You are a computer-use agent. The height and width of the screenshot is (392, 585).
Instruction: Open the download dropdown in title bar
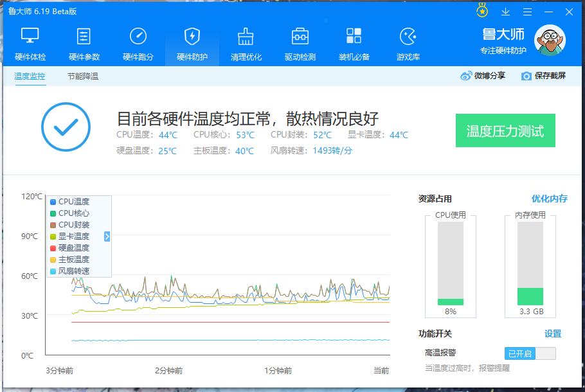[505, 12]
